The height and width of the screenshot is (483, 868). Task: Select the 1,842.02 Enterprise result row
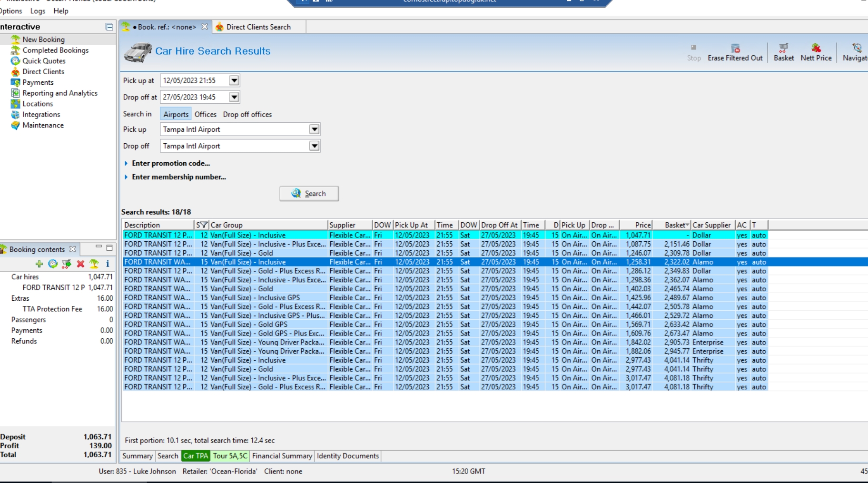click(445, 343)
